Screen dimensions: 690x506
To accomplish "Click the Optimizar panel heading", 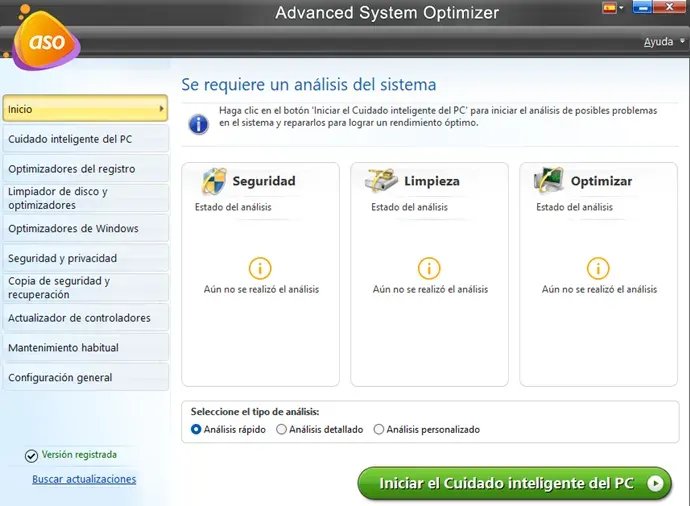I will (601, 181).
